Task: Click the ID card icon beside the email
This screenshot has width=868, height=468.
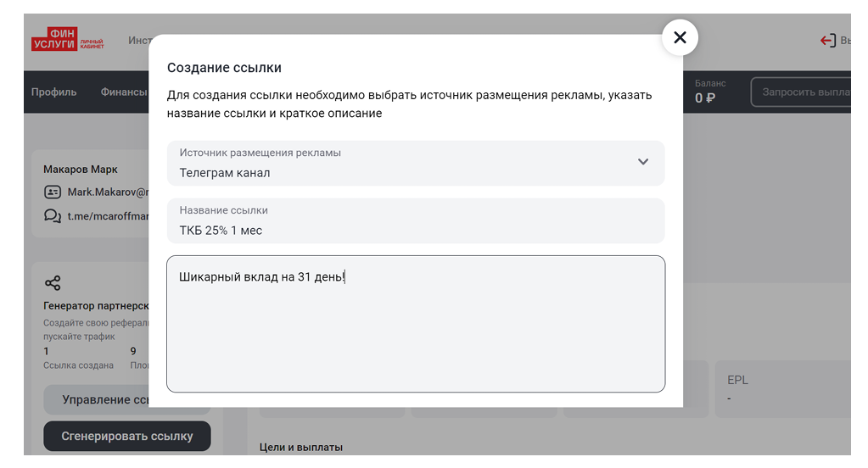Action: click(53, 192)
